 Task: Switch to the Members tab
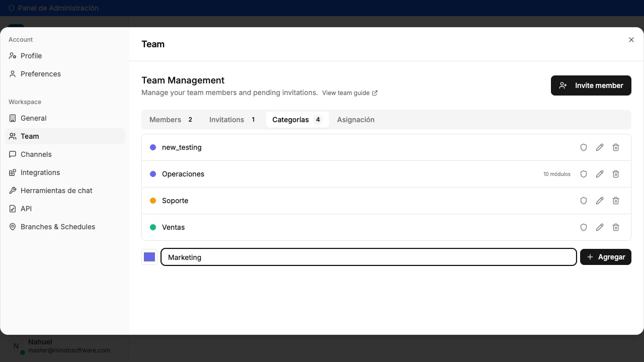click(171, 120)
